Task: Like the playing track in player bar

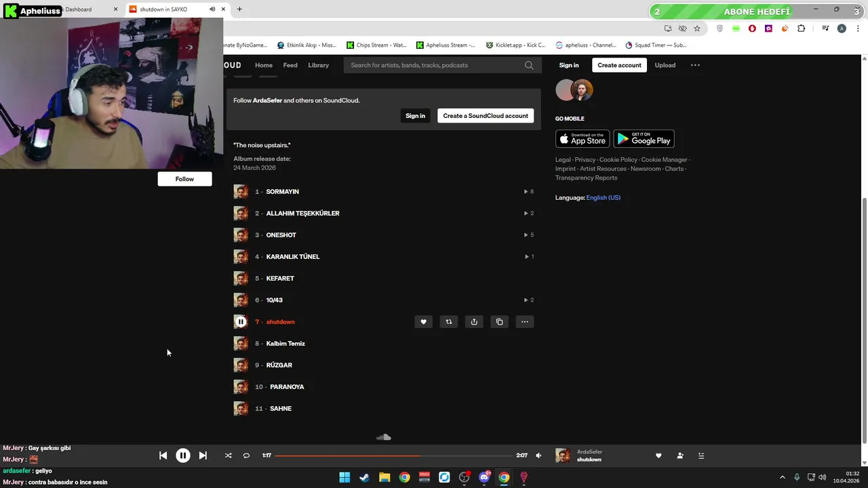Action: pos(658,455)
